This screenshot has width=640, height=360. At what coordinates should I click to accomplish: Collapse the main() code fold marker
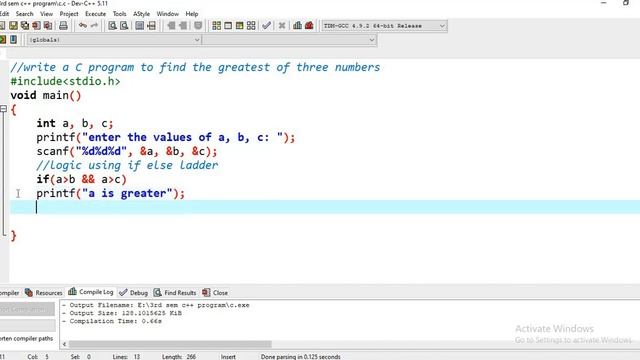coord(3,109)
